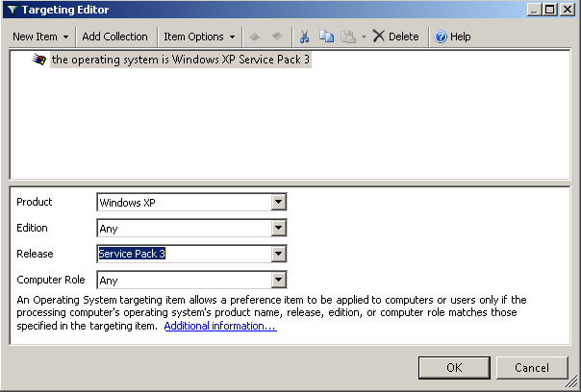This screenshot has width=581, height=392.
Task: Click the Windows flag icon of the targeting item
Action: [x=38, y=60]
